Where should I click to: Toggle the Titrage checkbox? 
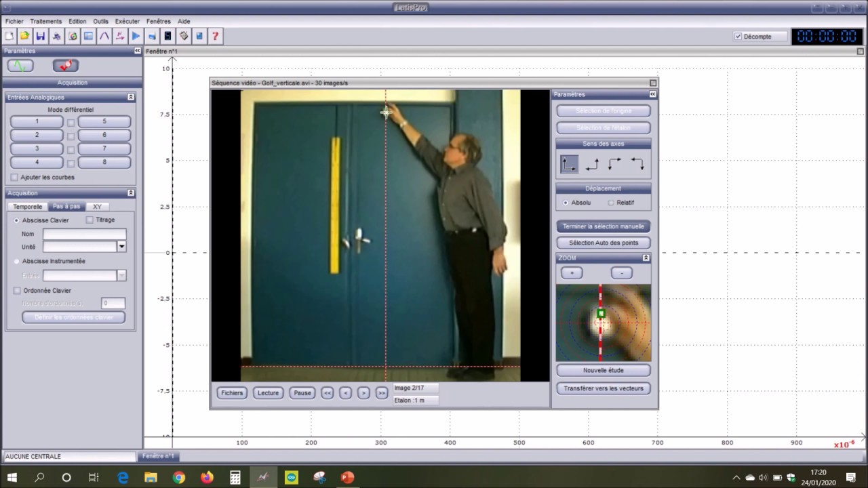coord(90,220)
